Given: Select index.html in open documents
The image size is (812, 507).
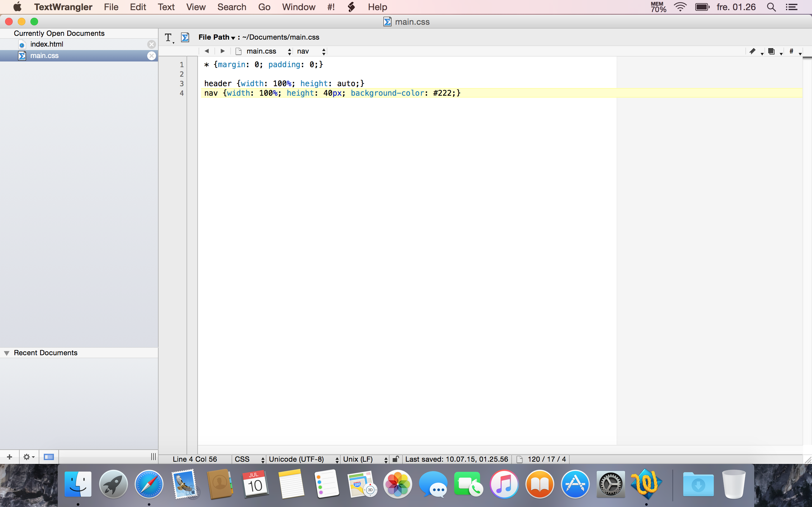Looking at the screenshot, I should [x=47, y=44].
